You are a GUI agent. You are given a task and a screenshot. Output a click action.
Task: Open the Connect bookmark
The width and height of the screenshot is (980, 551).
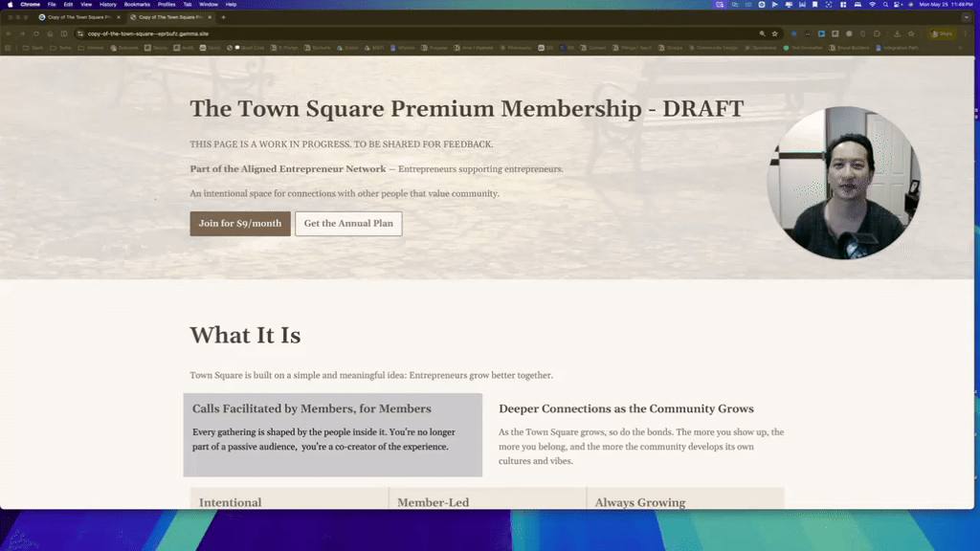click(593, 48)
